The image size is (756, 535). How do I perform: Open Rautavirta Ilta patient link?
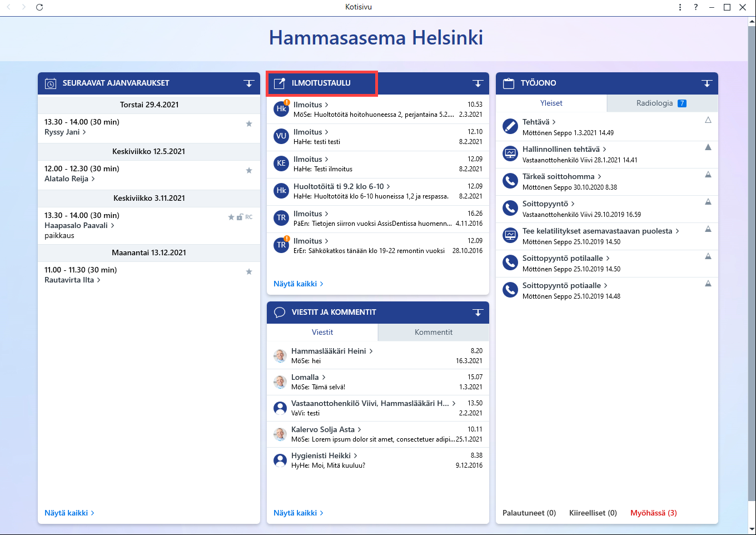[x=72, y=280]
